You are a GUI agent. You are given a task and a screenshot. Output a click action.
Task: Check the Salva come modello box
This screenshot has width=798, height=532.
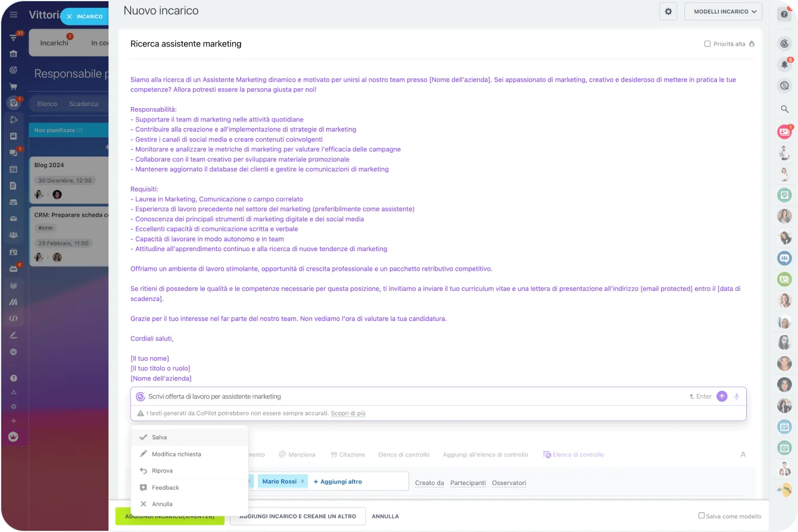pos(702,516)
